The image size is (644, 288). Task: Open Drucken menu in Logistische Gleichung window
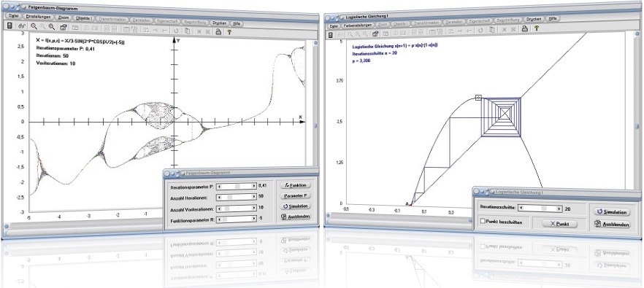tap(534, 19)
